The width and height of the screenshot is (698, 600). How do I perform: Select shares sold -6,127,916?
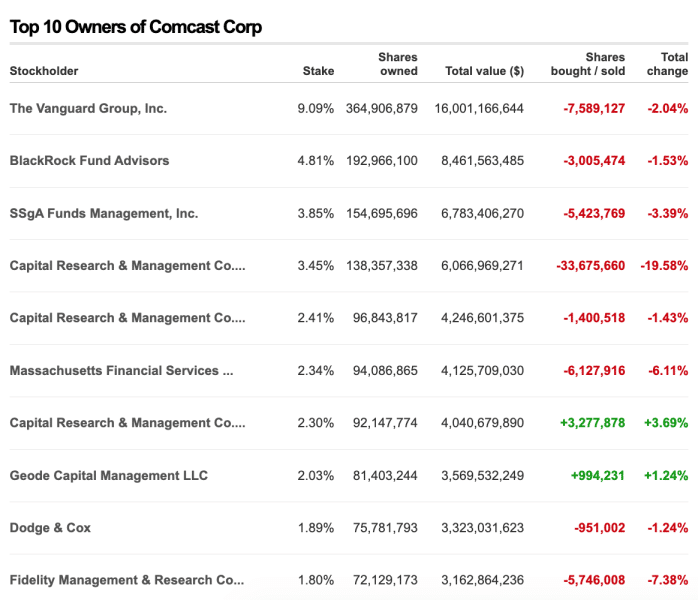(594, 370)
